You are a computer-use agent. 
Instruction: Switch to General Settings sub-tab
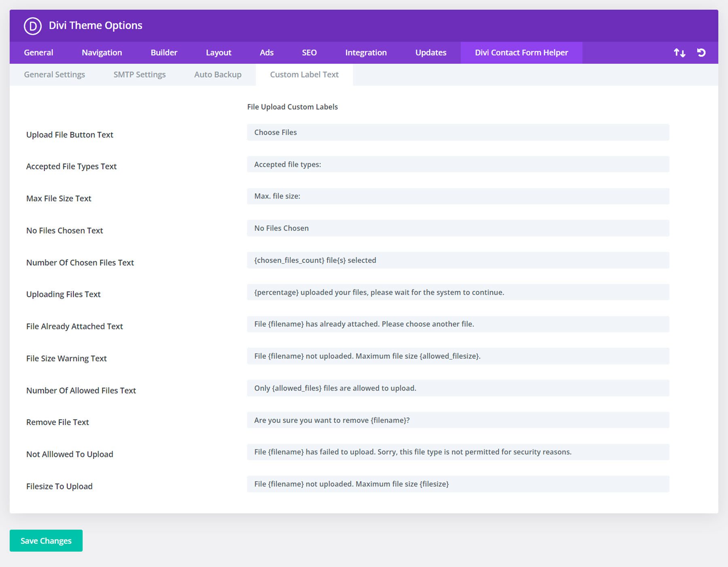click(x=54, y=74)
